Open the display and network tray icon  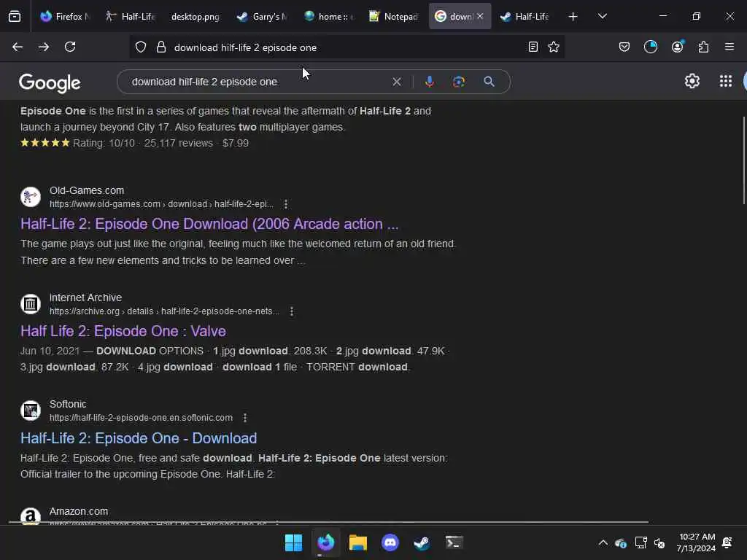click(640, 542)
